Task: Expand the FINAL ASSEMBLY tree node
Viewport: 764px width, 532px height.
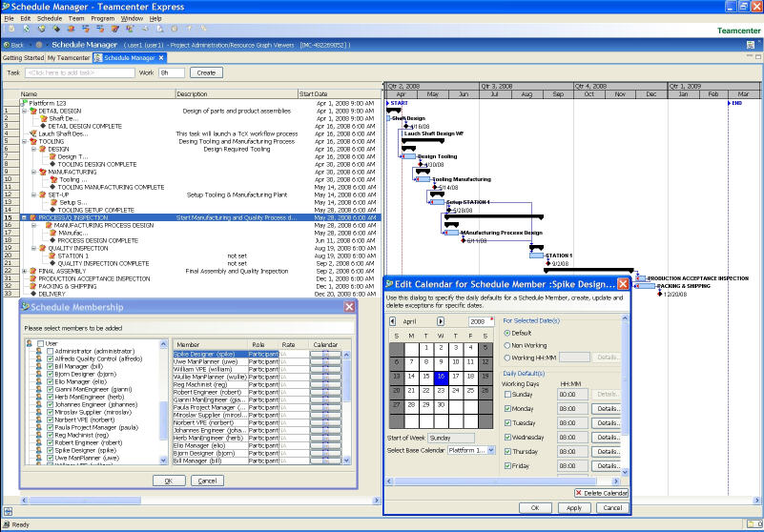Action: pos(24,271)
